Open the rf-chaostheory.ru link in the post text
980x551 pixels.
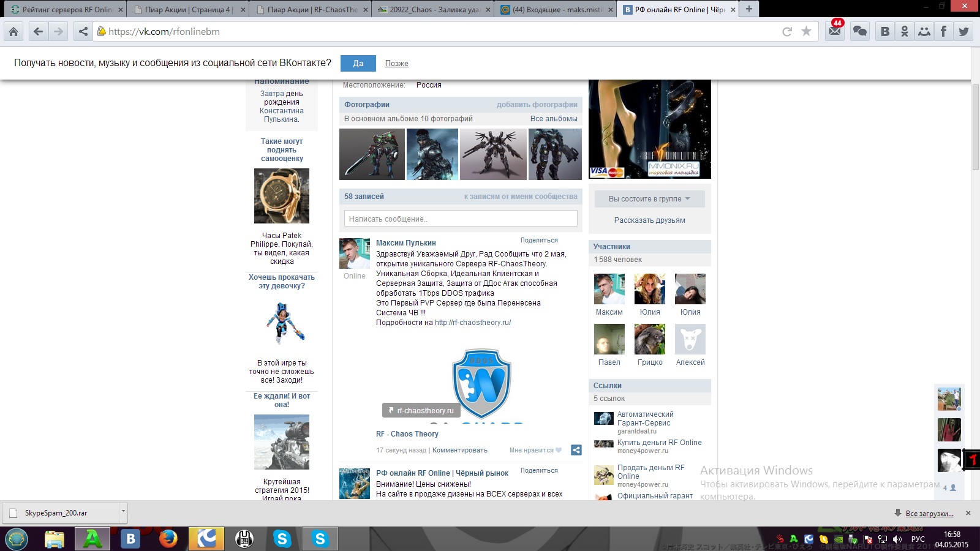point(473,323)
